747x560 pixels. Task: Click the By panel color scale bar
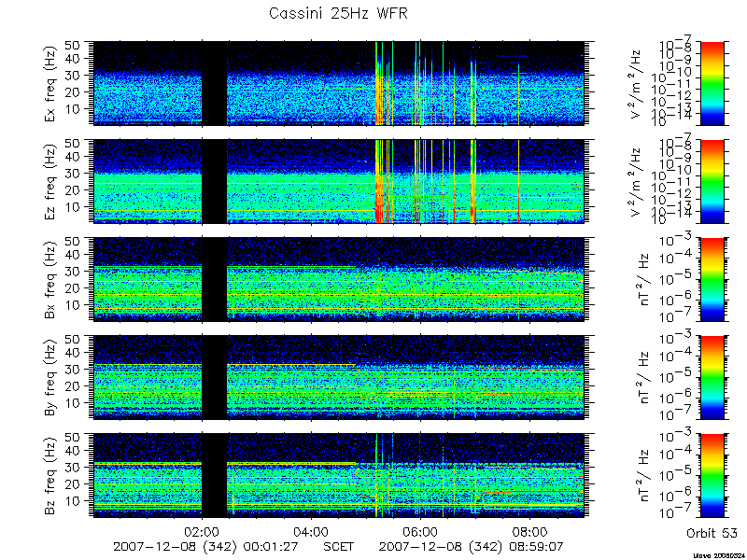712,377
